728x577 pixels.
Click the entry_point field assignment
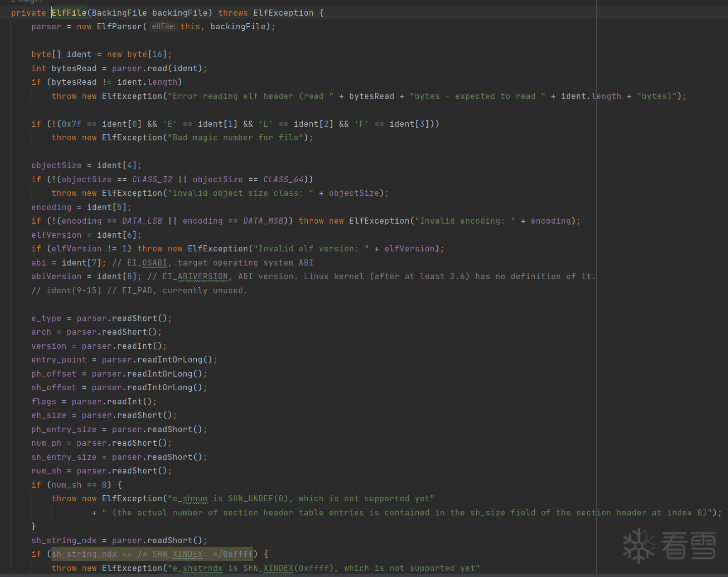coord(59,359)
